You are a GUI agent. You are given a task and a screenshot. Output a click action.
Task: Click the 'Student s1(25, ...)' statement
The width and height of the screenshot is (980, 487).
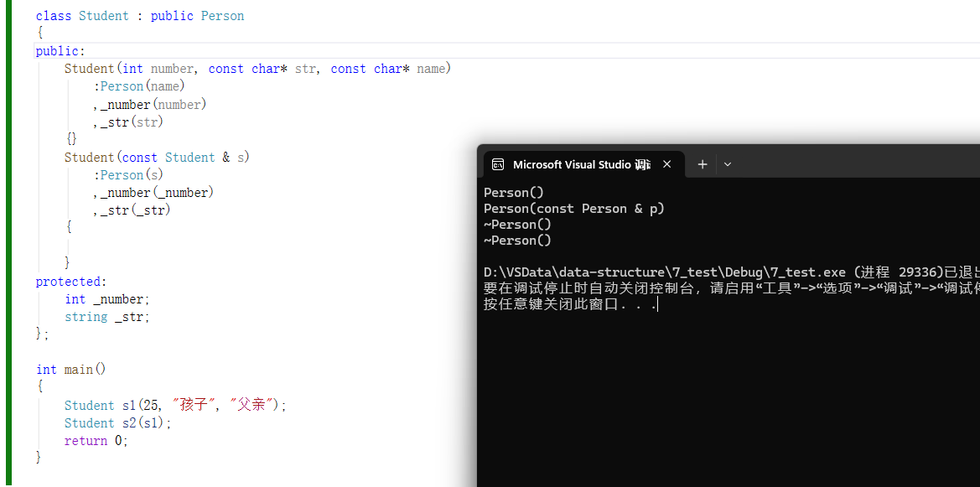click(x=175, y=405)
